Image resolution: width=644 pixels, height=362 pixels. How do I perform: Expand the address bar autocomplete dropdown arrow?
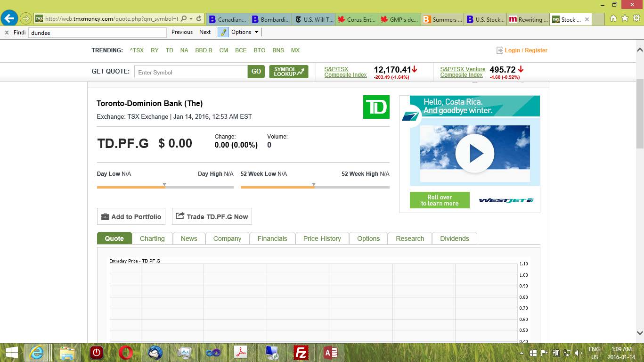coord(191,19)
